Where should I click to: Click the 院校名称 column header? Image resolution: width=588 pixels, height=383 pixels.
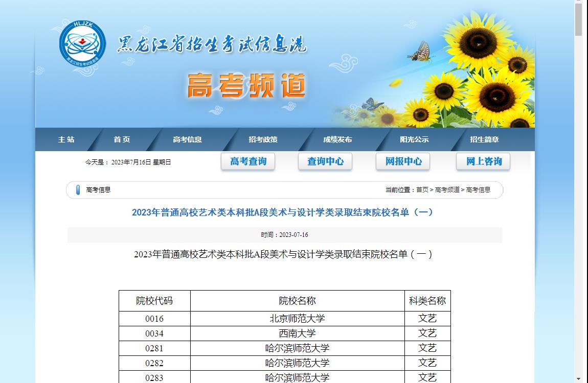click(298, 301)
